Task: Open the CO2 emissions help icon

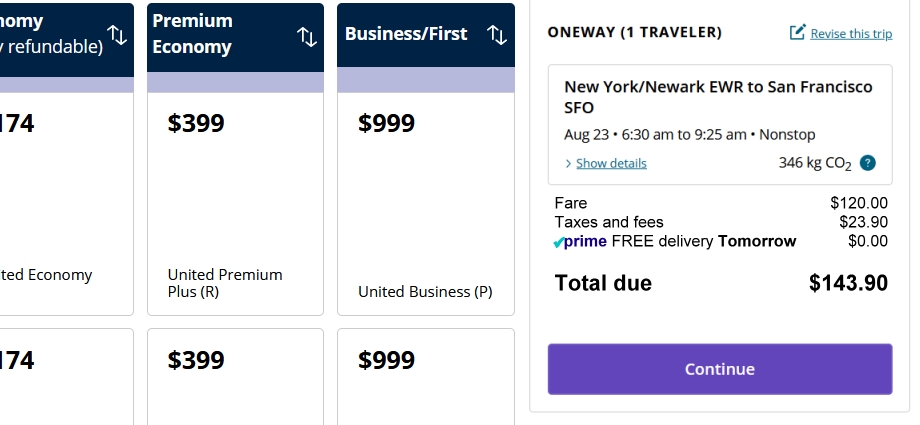Action: pos(868,163)
